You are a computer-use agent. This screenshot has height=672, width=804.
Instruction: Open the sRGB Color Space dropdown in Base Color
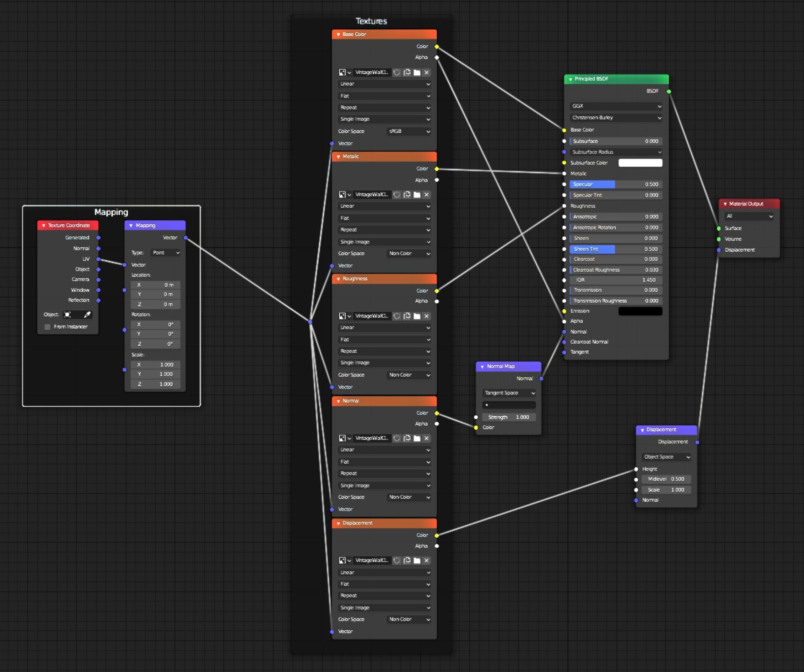point(409,131)
